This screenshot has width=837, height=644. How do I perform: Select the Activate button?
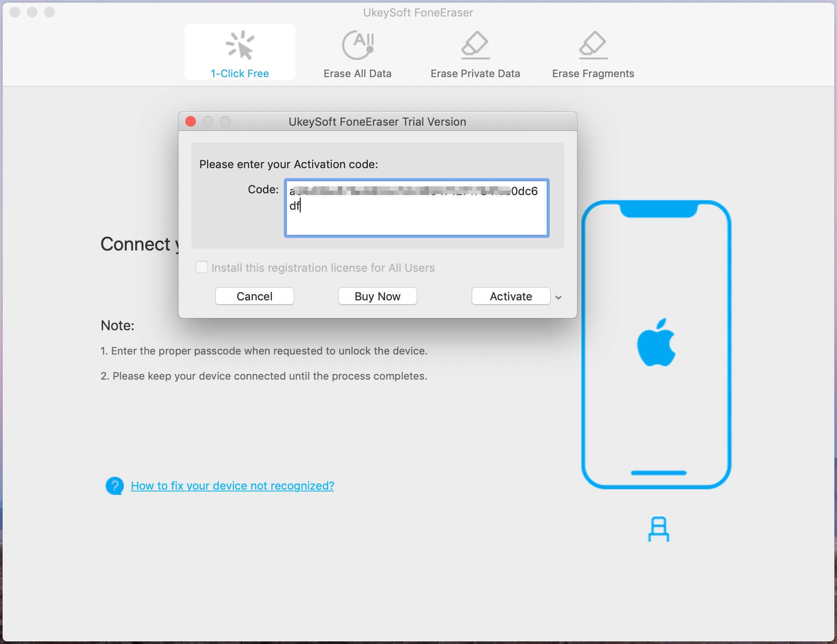tap(509, 296)
